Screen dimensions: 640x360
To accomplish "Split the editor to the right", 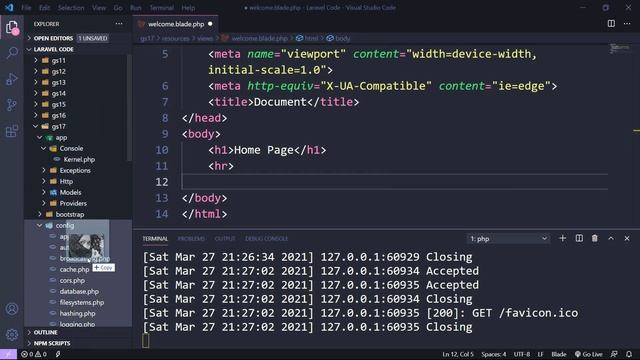I will pos(611,24).
